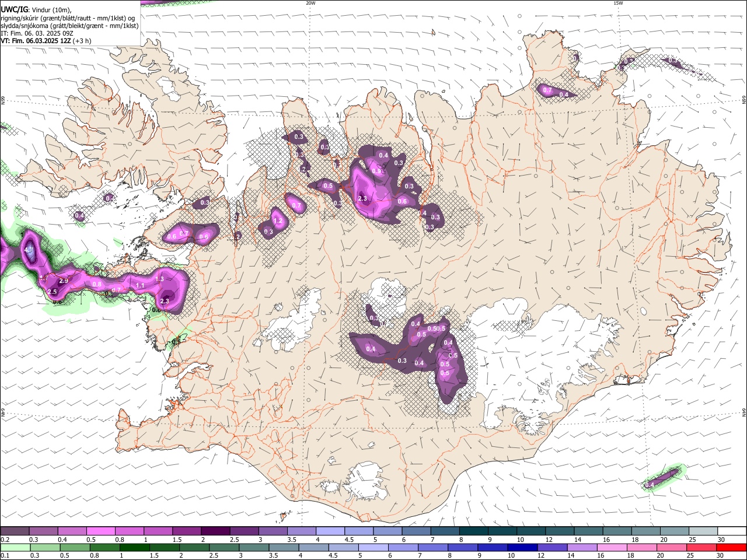747x560 pixels.
Task: Click the deep blue 10 swatch in the lower legend row
Action: (522, 547)
